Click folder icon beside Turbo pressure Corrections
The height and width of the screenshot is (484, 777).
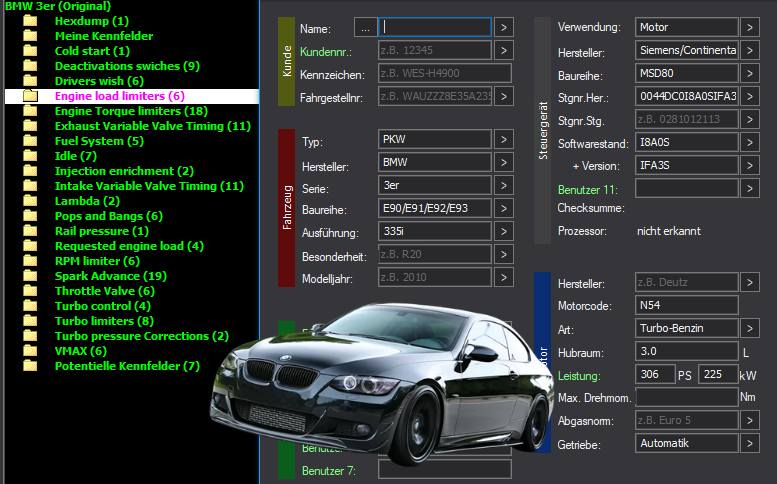coord(30,335)
